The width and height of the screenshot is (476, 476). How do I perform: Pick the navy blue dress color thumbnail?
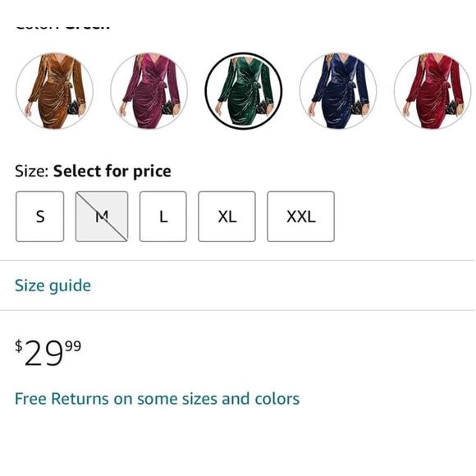[x=338, y=91]
